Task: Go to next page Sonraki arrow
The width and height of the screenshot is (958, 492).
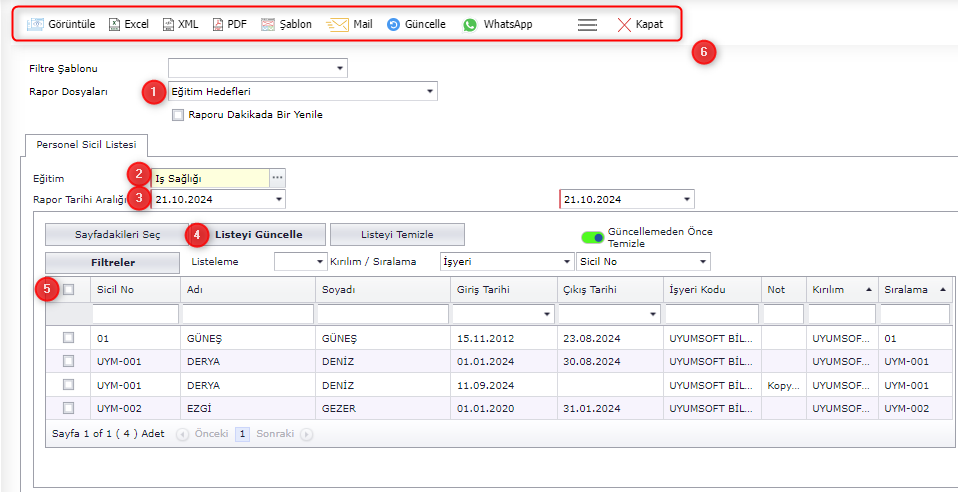Action: (x=307, y=434)
